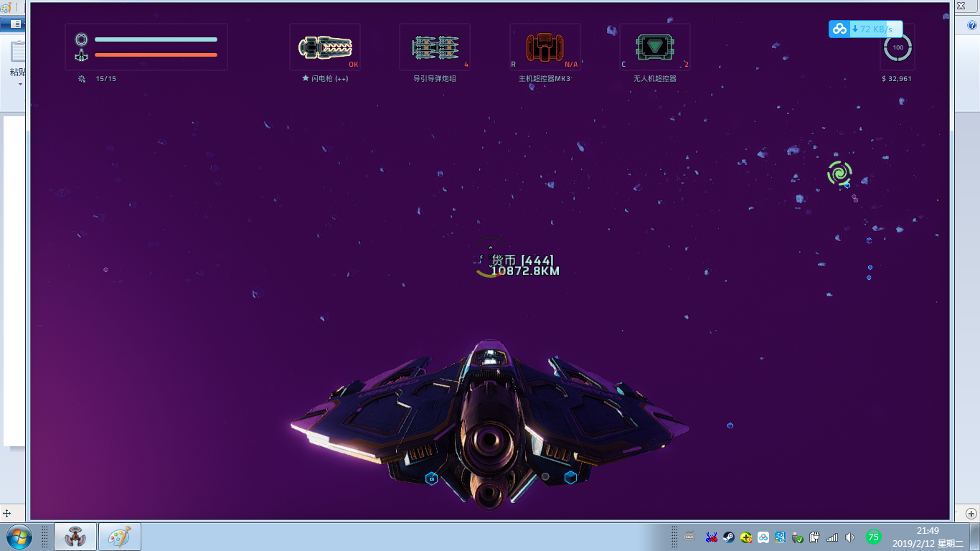The height and width of the screenshot is (551, 980).
Task: Click the right hexagon cube marker below ship
Action: coord(570,477)
